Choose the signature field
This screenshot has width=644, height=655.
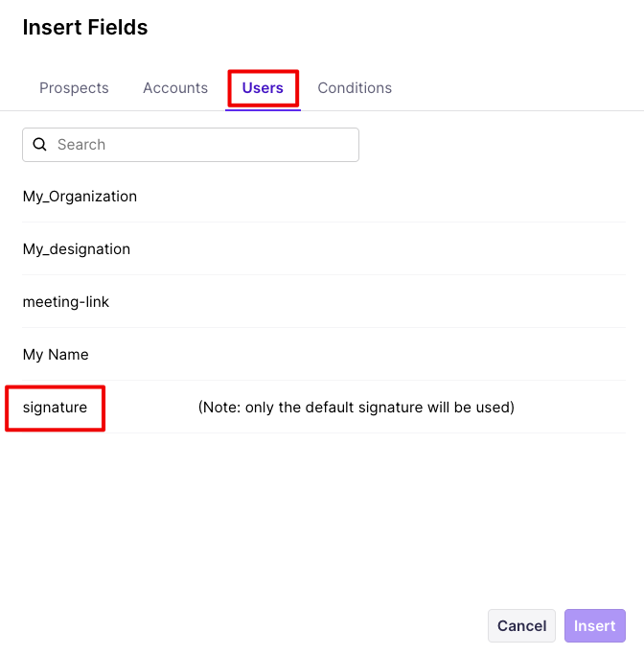click(55, 408)
